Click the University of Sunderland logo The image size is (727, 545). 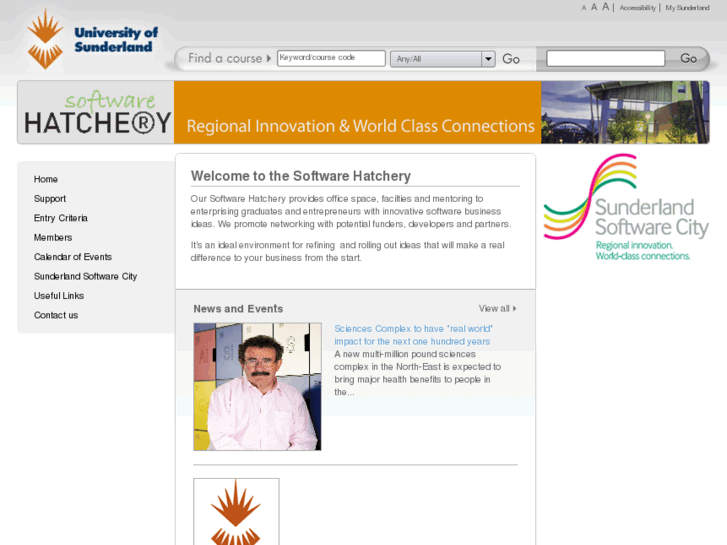point(92,40)
